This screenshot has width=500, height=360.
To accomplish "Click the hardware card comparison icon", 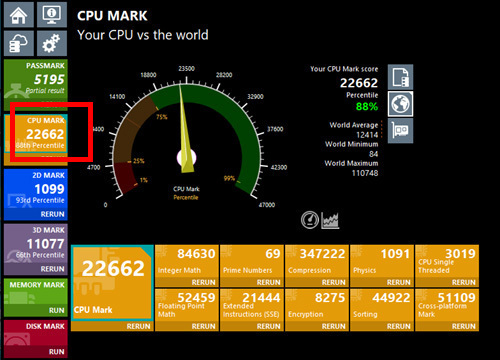I will [400, 131].
